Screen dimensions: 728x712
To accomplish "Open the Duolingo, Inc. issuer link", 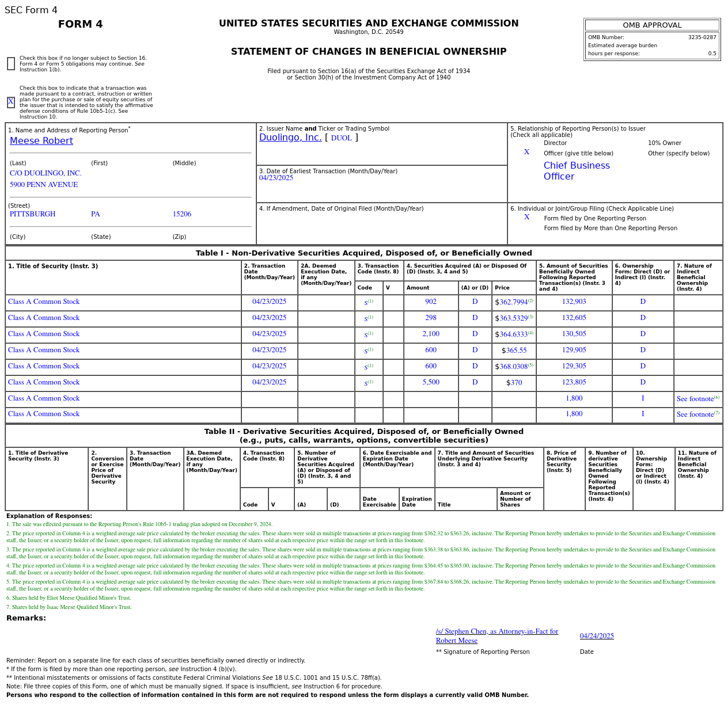I will click(x=290, y=138).
